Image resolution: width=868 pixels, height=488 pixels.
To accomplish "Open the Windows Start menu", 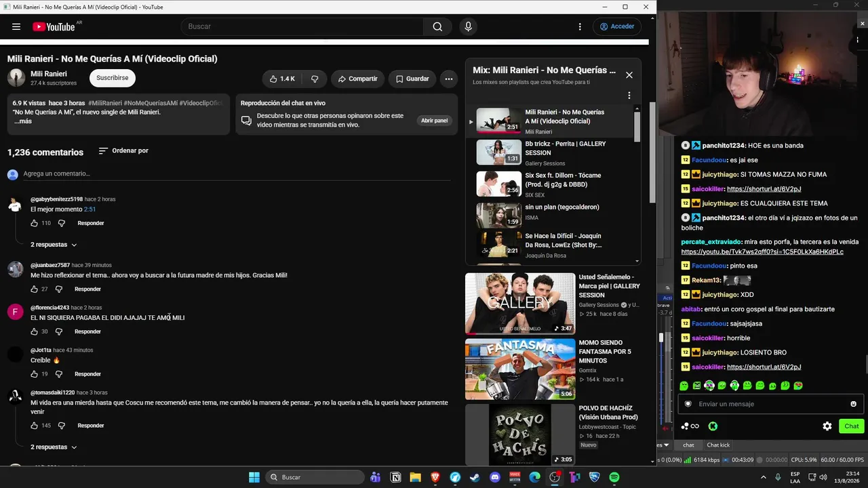I will pyautogui.click(x=254, y=477).
